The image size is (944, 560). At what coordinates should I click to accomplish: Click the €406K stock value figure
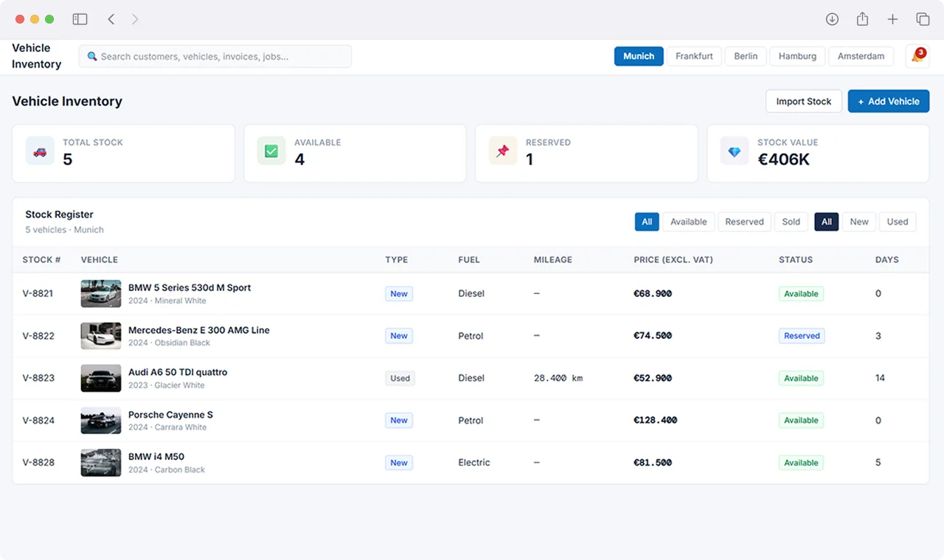coord(783,159)
